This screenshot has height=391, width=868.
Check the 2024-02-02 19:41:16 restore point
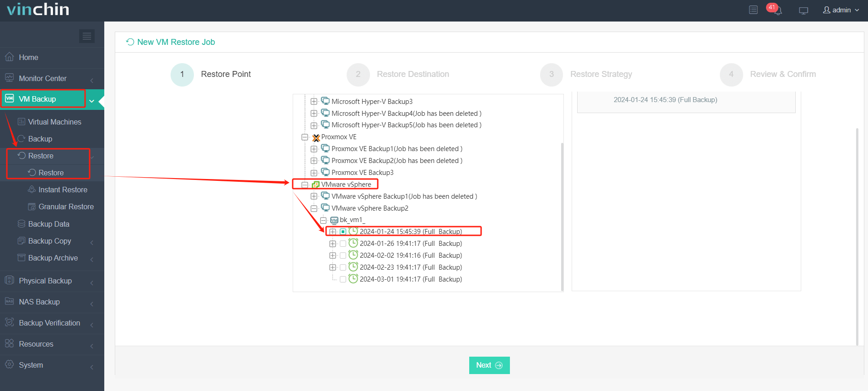pos(343,255)
